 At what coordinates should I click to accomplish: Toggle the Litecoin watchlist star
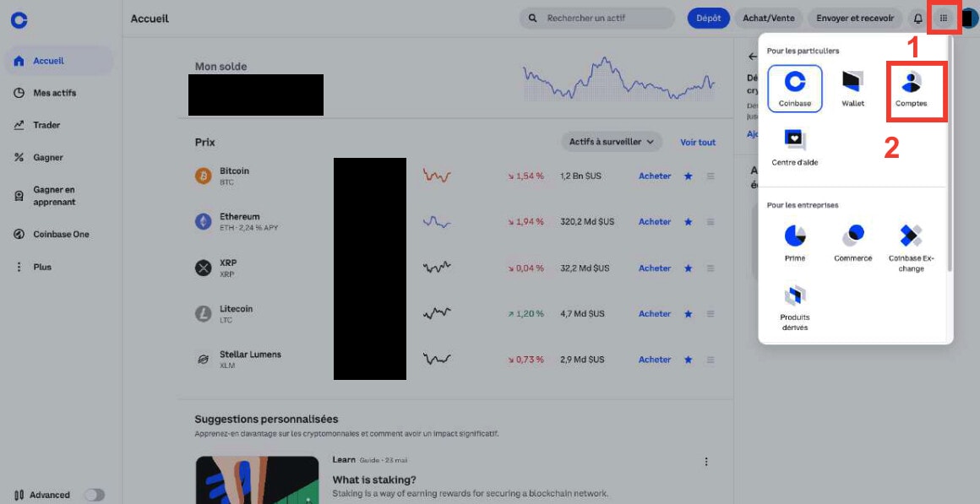click(688, 313)
